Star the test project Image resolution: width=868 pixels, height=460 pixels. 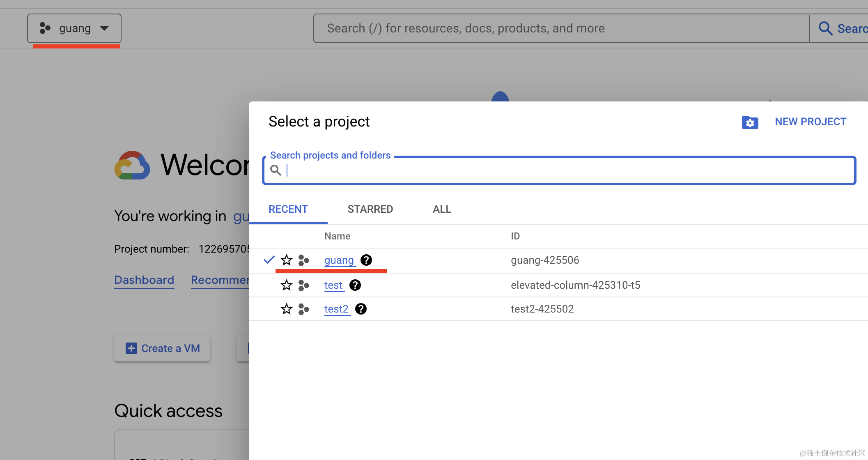(x=287, y=285)
